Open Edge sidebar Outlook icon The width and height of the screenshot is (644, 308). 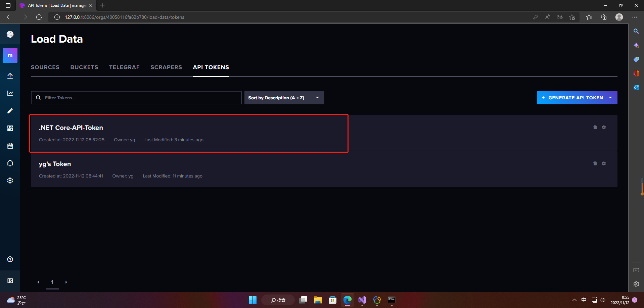tap(636, 88)
